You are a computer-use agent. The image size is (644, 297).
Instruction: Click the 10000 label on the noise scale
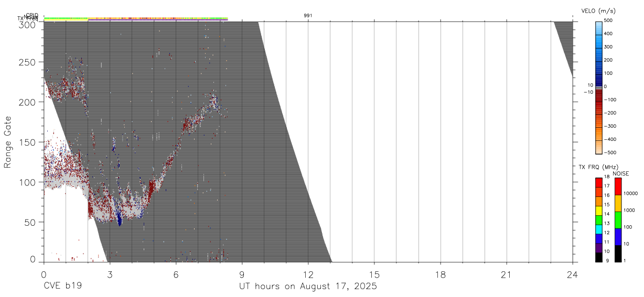(631, 194)
